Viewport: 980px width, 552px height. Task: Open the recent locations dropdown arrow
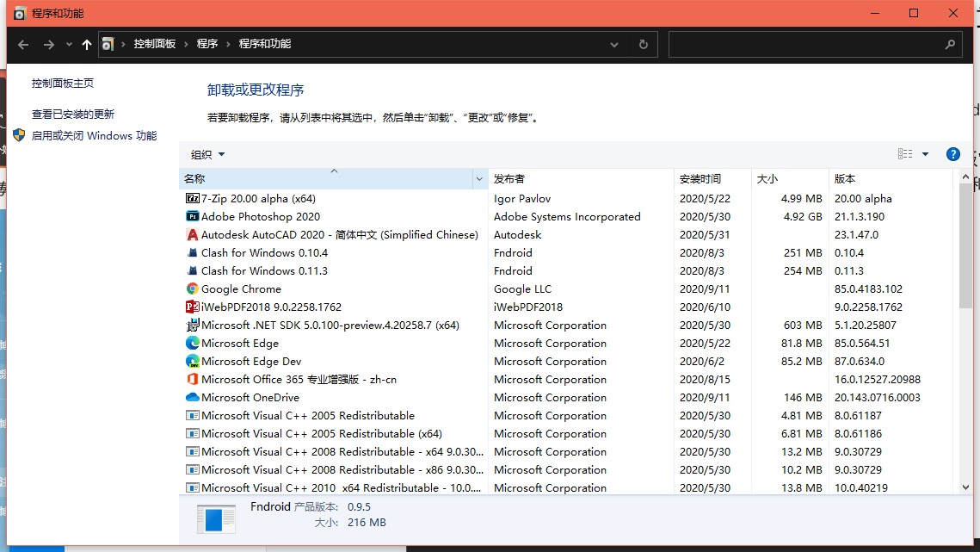[69, 45]
